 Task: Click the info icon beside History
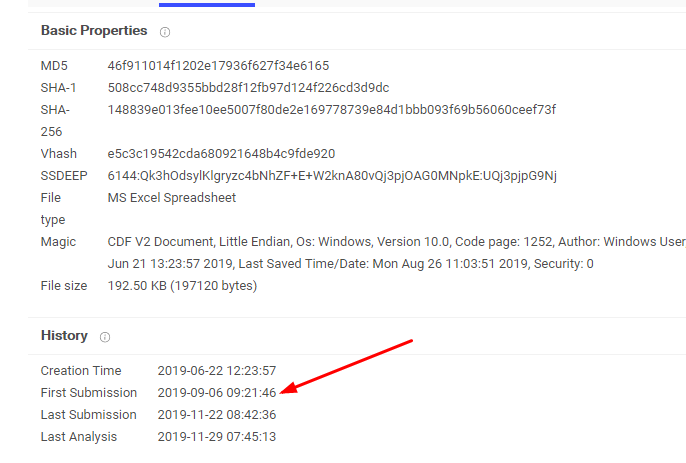point(105,337)
